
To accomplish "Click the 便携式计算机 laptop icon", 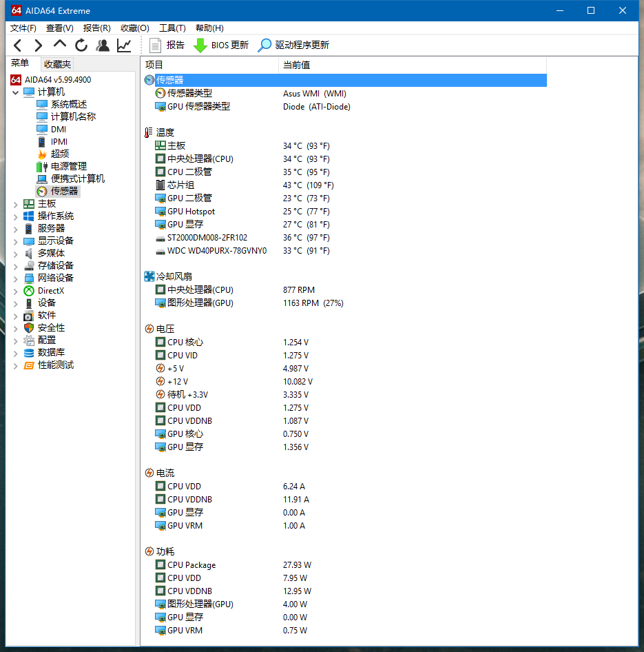I will (42, 179).
